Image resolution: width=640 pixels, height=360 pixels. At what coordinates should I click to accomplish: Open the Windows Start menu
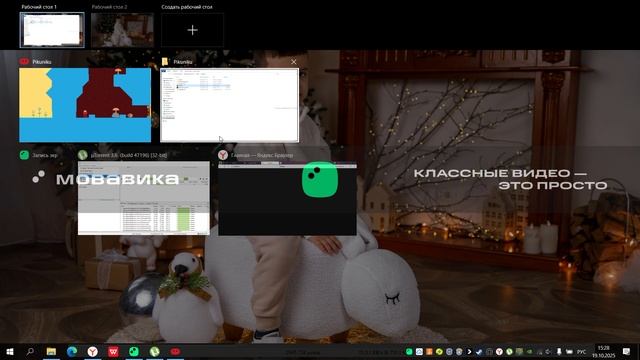coord(10,351)
